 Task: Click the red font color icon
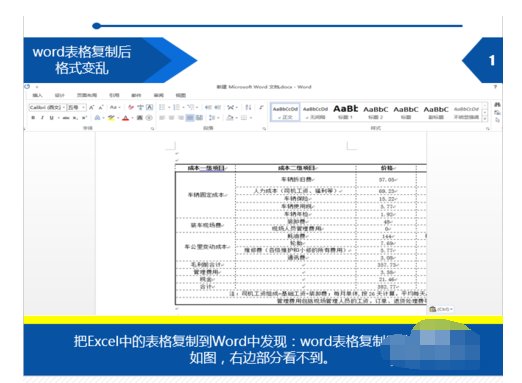pyautogui.click(x=125, y=118)
